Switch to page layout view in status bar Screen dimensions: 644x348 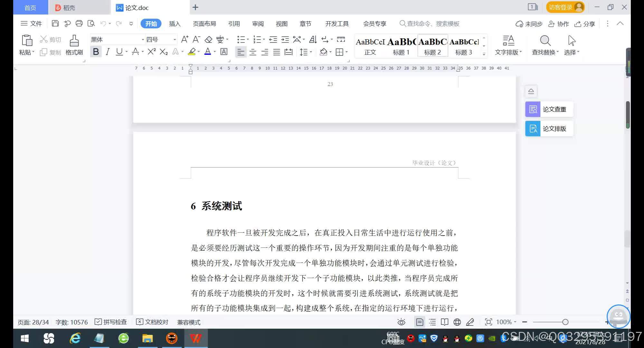420,322
